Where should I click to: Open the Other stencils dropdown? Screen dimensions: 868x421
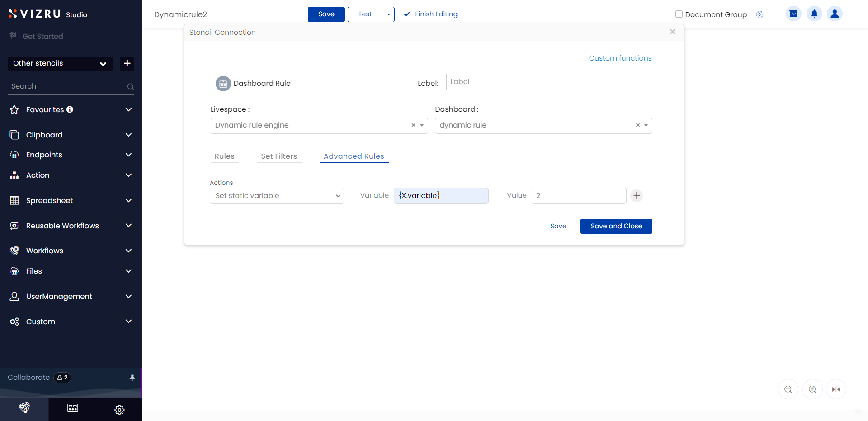[x=60, y=63]
